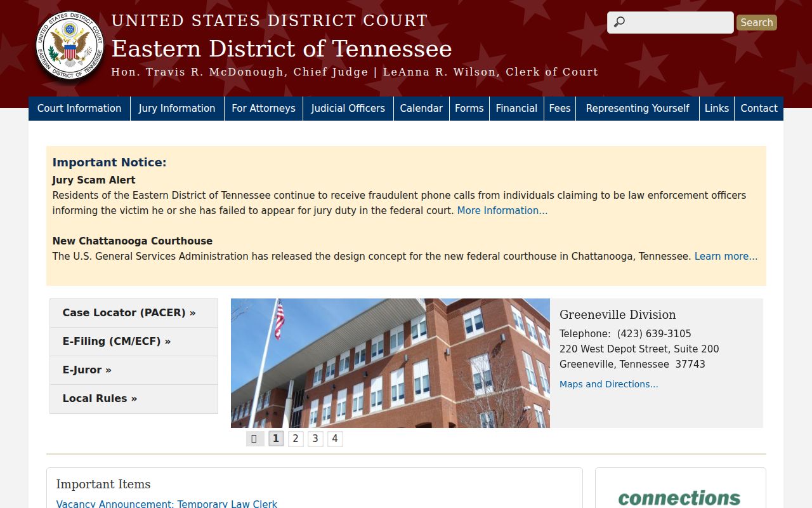Open the Financial menu item
This screenshot has height=508, width=812.
pyautogui.click(x=516, y=109)
